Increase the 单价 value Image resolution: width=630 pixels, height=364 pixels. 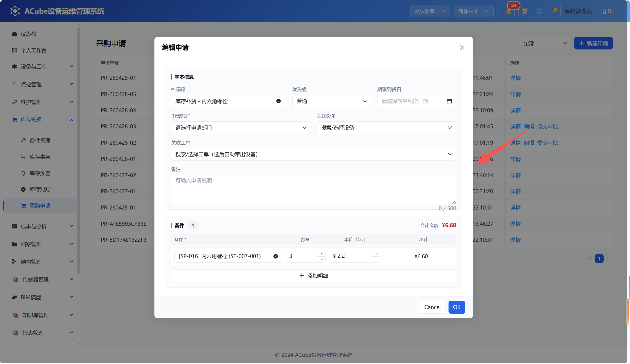[x=377, y=254]
